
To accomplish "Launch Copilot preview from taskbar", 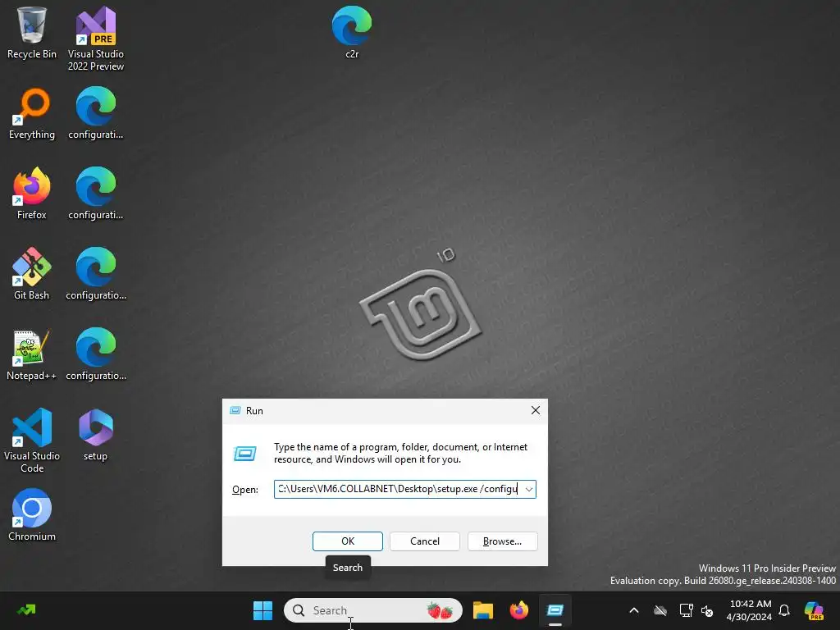I will point(814,610).
